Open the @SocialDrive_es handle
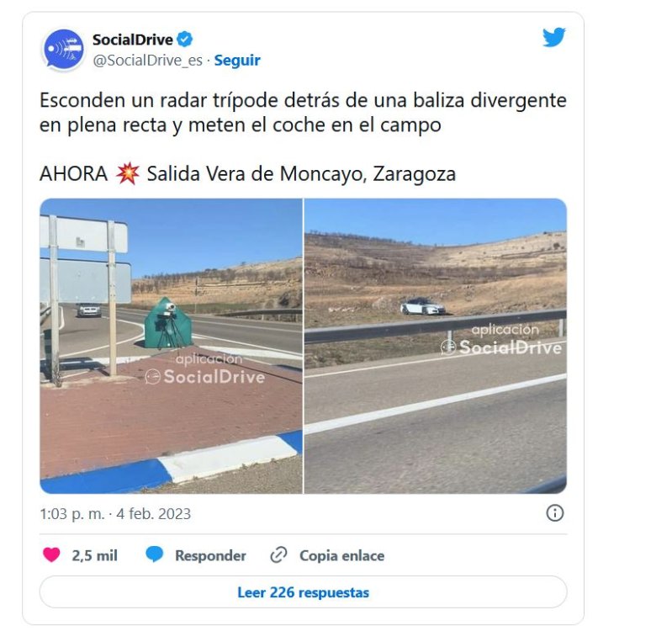The image size is (672, 631). tap(147, 61)
